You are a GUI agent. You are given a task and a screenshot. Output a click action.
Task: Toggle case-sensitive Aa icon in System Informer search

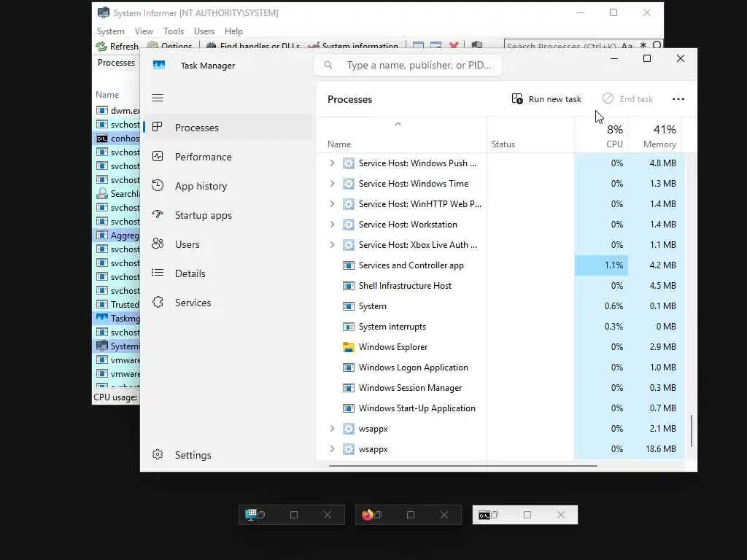627,46
